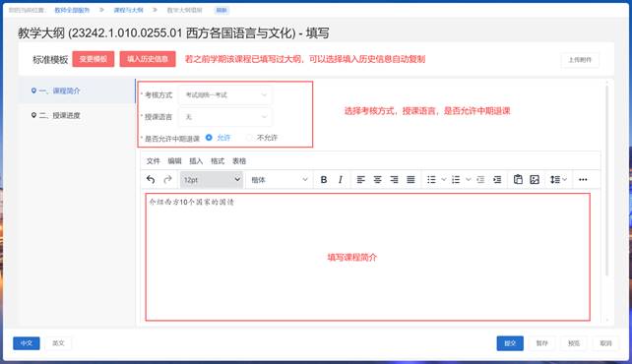This screenshot has width=632, height=364.
Task: Open the more options ellipsis in toolbar
Action: pyautogui.click(x=583, y=180)
